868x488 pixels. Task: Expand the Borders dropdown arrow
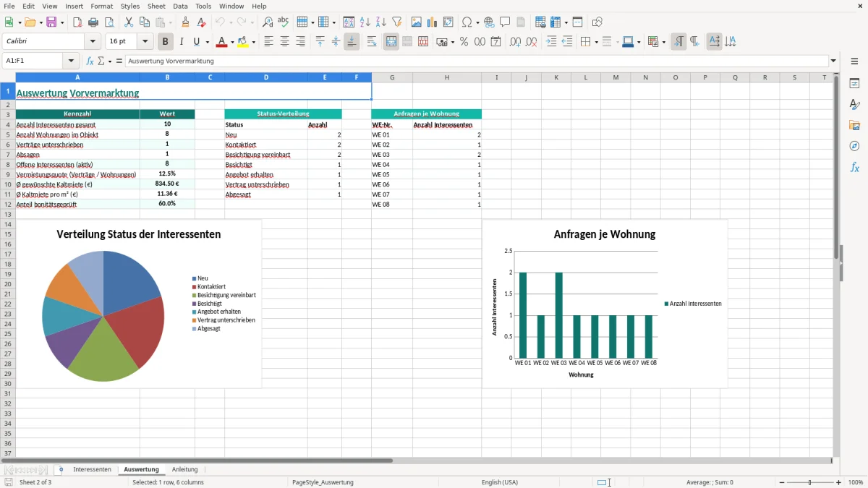(595, 42)
